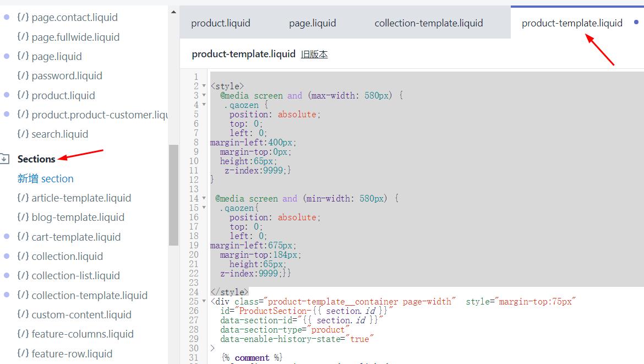Switch to the product.liquid tab
The image size is (644, 364).
coord(221,23)
